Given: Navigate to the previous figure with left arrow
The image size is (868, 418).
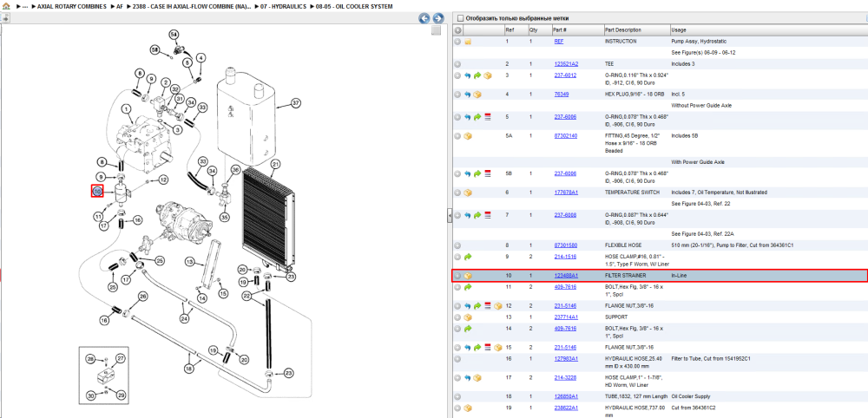Looking at the screenshot, I should click(424, 18).
